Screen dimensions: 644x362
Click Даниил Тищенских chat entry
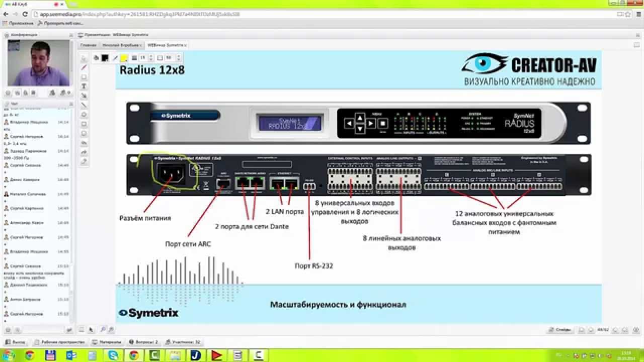coord(36,285)
